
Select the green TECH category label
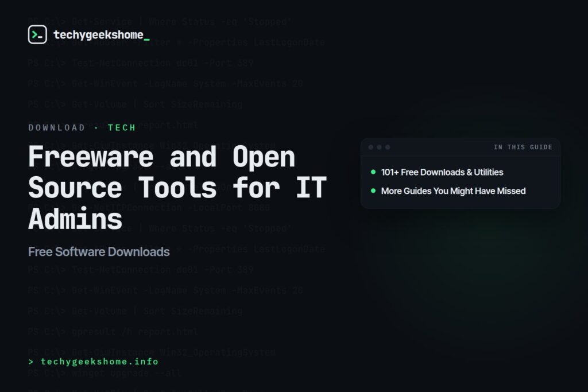click(x=122, y=128)
